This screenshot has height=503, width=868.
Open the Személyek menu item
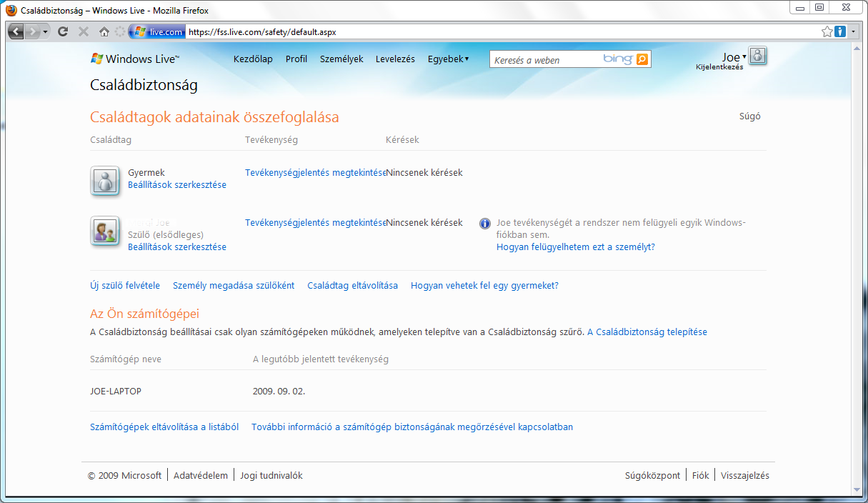(x=341, y=59)
